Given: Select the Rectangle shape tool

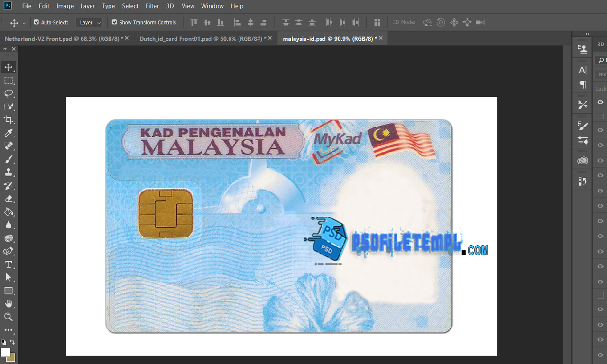Looking at the screenshot, I should coord(9,291).
